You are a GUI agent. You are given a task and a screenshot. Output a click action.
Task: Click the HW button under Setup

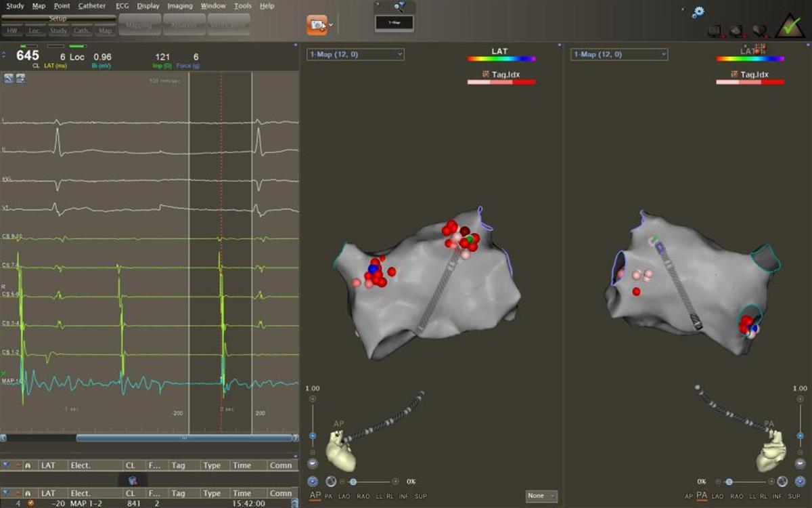pyautogui.click(x=12, y=30)
